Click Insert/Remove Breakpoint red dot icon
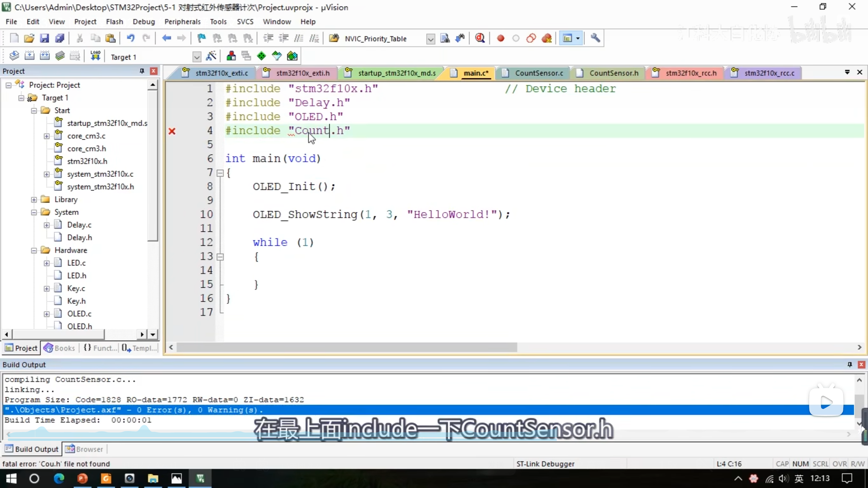 tap(500, 38)
